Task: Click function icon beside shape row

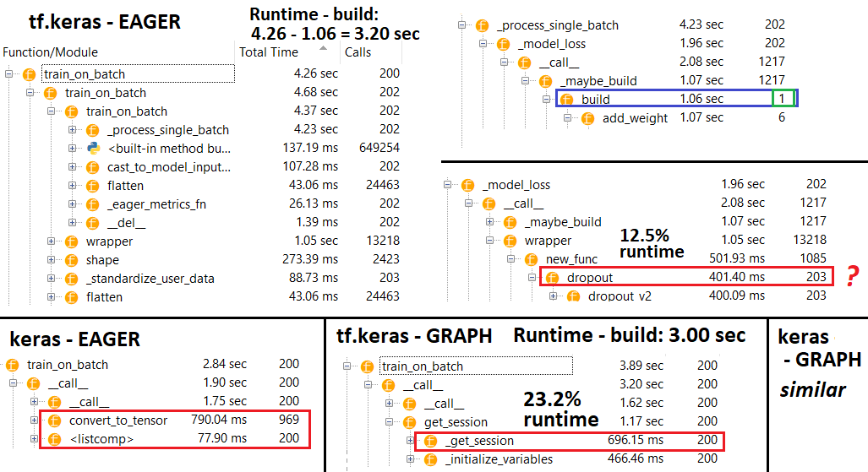Action: point(71,260)
